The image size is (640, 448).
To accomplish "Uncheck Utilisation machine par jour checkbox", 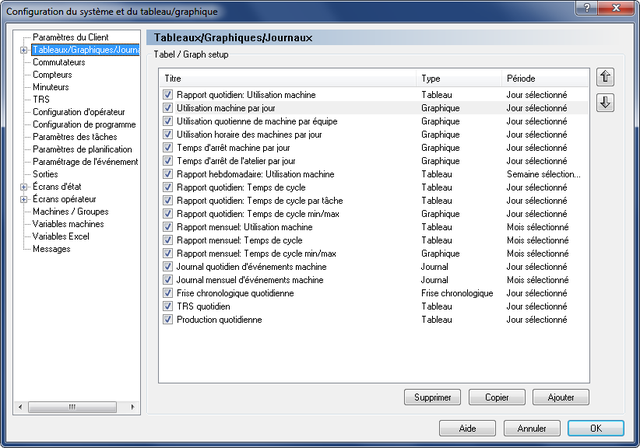I will coord(167,108).
